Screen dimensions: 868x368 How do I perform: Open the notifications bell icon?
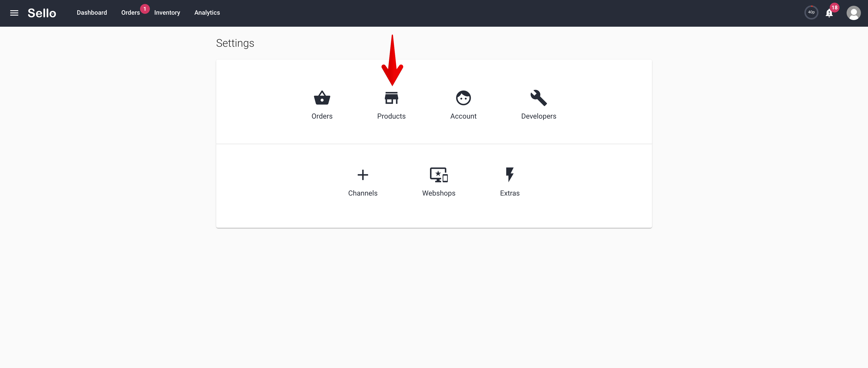829,13
